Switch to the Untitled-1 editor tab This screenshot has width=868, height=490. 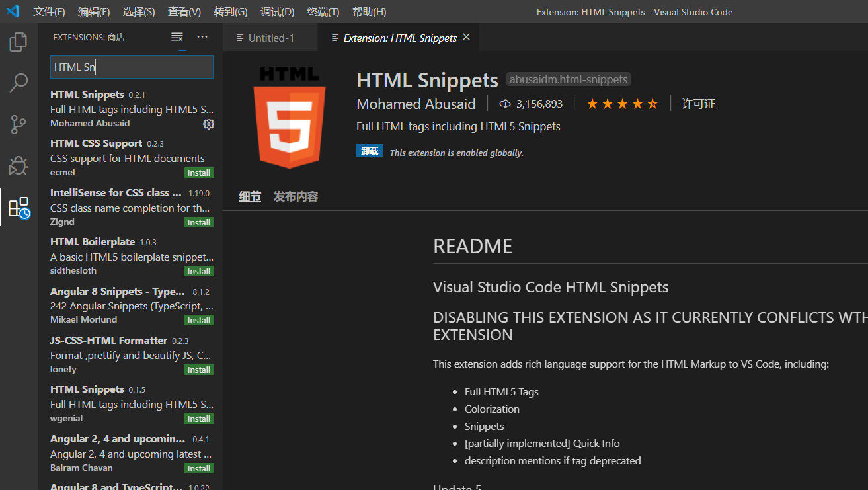pos(270,38)
